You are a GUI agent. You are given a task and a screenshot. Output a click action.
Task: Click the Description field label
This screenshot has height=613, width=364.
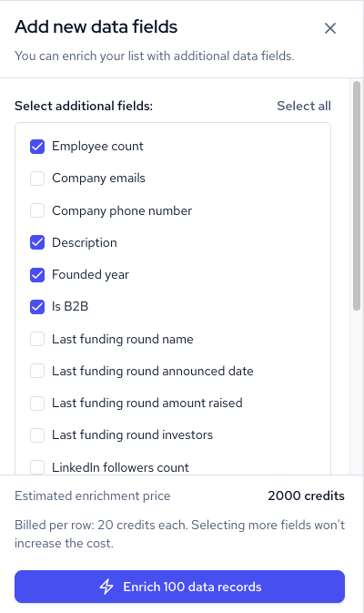(85, 243)
